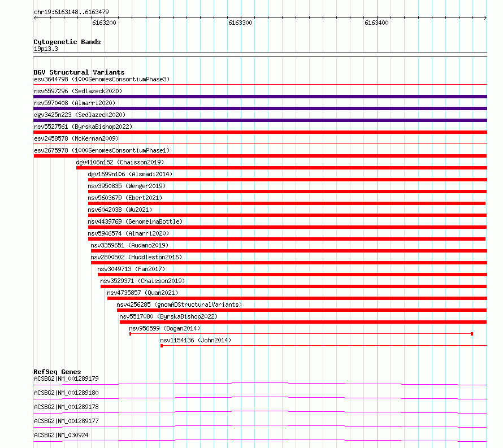This screenshot has height=448, width=503.
Task: Select transcript ACSBG2|NM_030924
Action: coord(61,435)
